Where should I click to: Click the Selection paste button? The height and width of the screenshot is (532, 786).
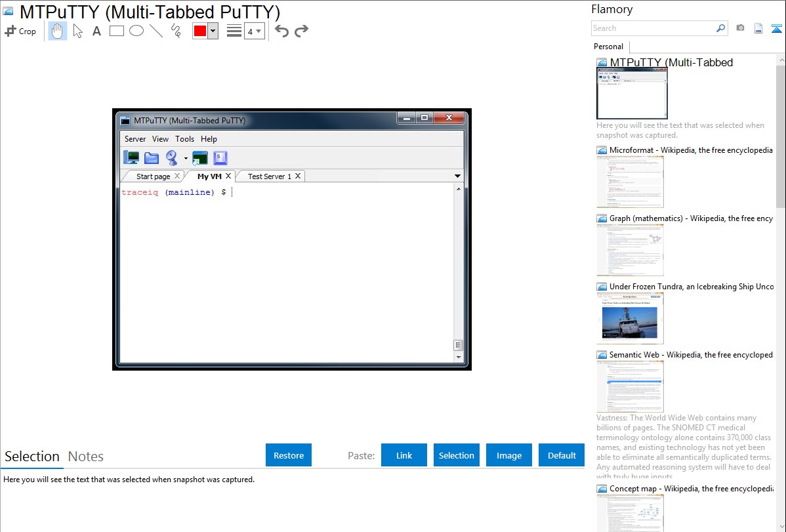[457, 455]
